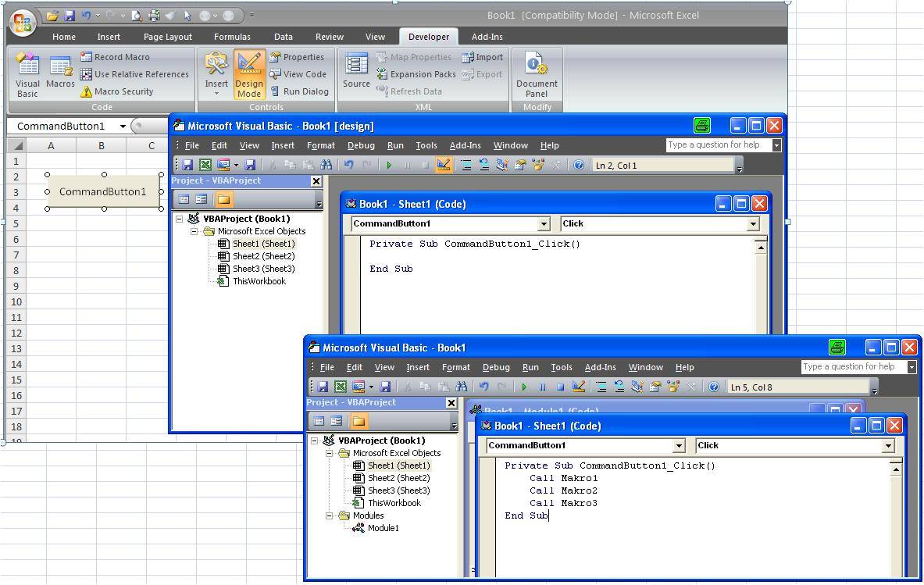
Task: Click the CommandButton1 control on the worksheet
Action: click(102, 191)
